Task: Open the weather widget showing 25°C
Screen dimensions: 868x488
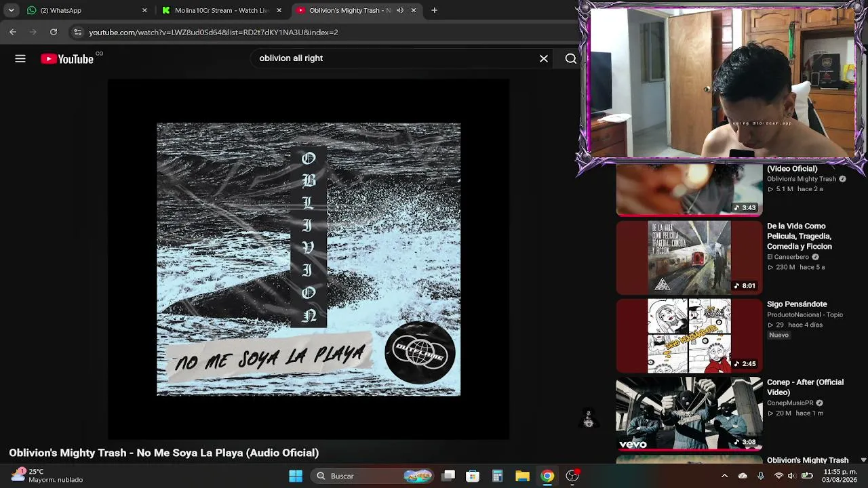Action: (x=47, y=476)
